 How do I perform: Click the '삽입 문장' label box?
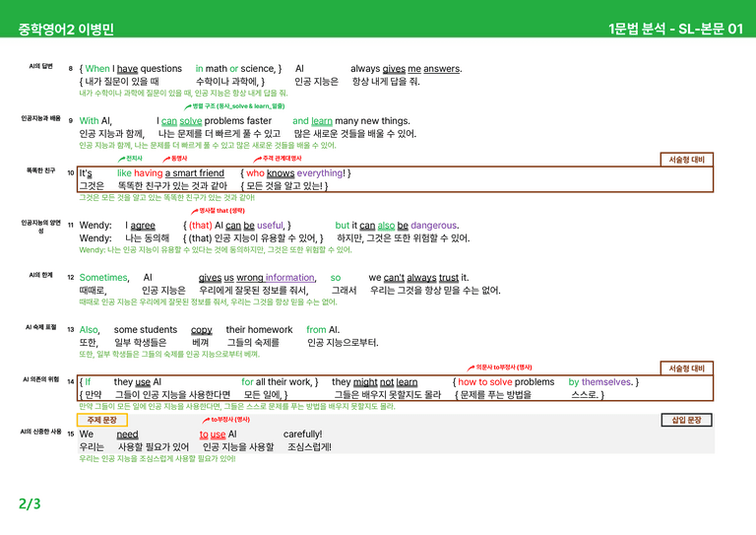coord(686,420)
